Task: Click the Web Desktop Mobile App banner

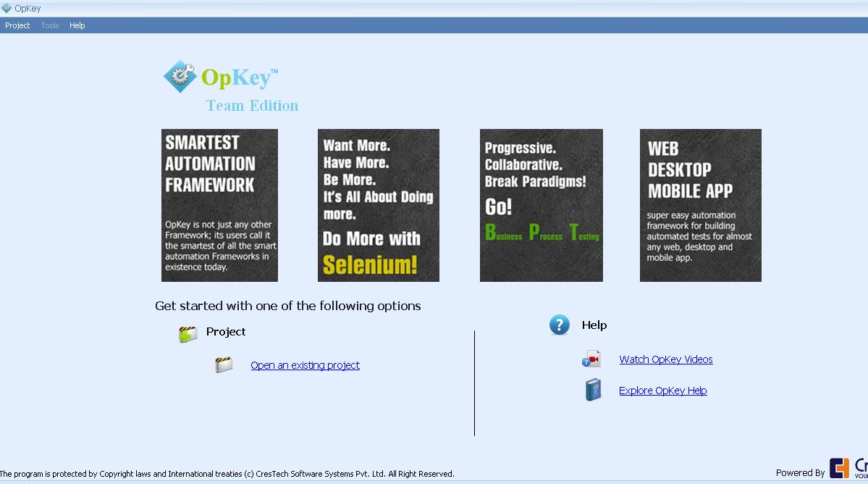Action: click(x=701, y=206)
